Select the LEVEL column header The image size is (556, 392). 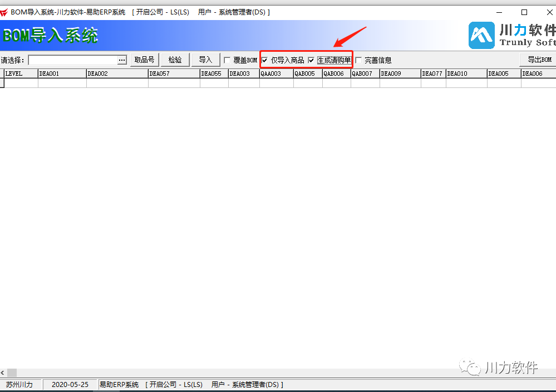pos(20,73)
